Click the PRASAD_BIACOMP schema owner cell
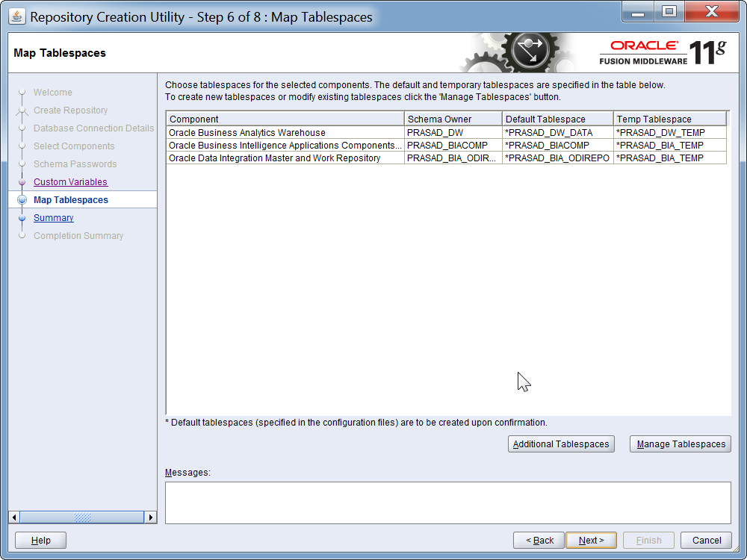The image size is (747, 560). [453, 146]
